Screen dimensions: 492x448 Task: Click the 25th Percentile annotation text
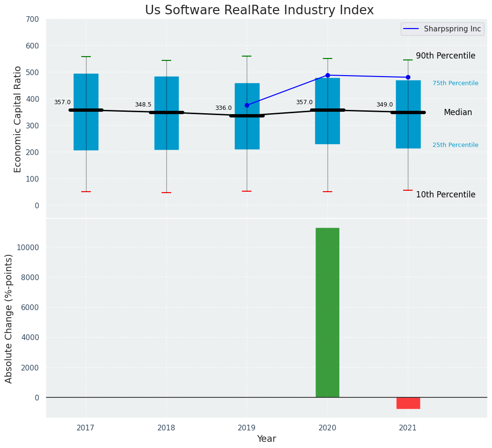(455, 145)
